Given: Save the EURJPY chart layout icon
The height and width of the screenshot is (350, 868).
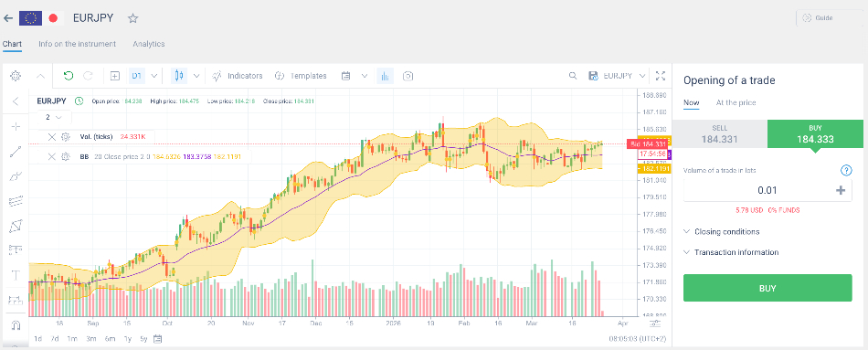Looking at the screenshot, I should click(x=593, y=76).
